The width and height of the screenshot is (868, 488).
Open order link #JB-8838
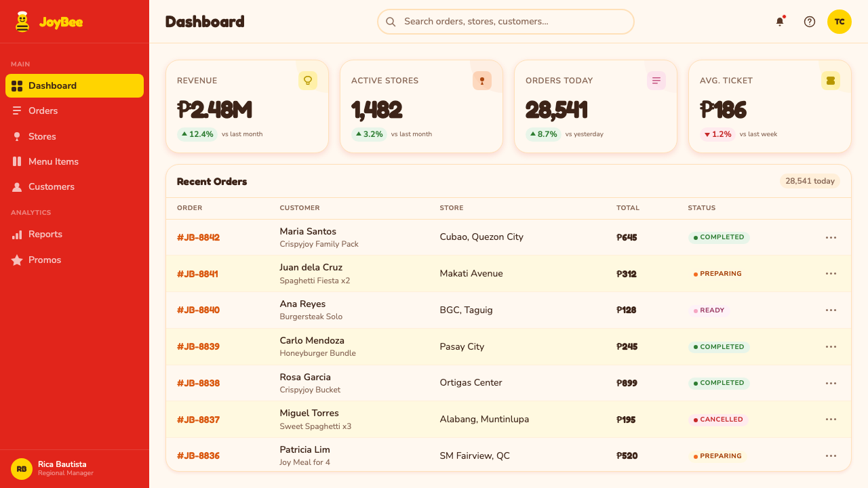tap(198, 384)
